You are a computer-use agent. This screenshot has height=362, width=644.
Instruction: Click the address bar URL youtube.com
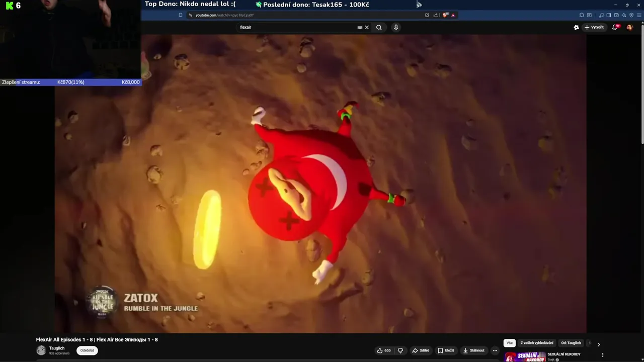[224, 15]
